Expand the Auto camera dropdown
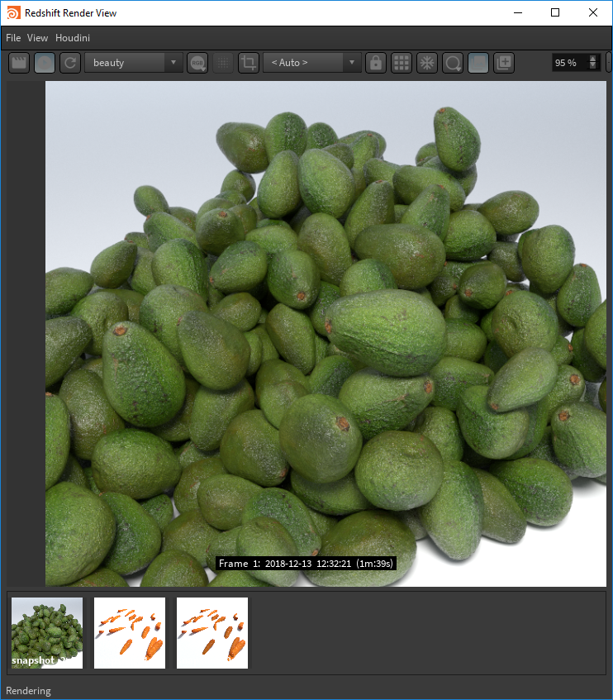Image resolution: width=613 pixels, height=700 pixels. (x=312, y=63)
